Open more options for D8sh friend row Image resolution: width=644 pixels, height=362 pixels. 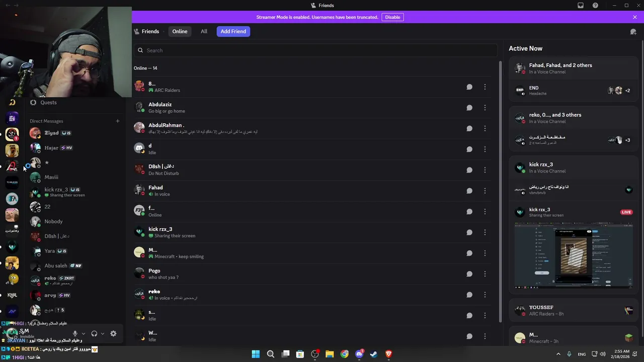(x=485, y=170)
